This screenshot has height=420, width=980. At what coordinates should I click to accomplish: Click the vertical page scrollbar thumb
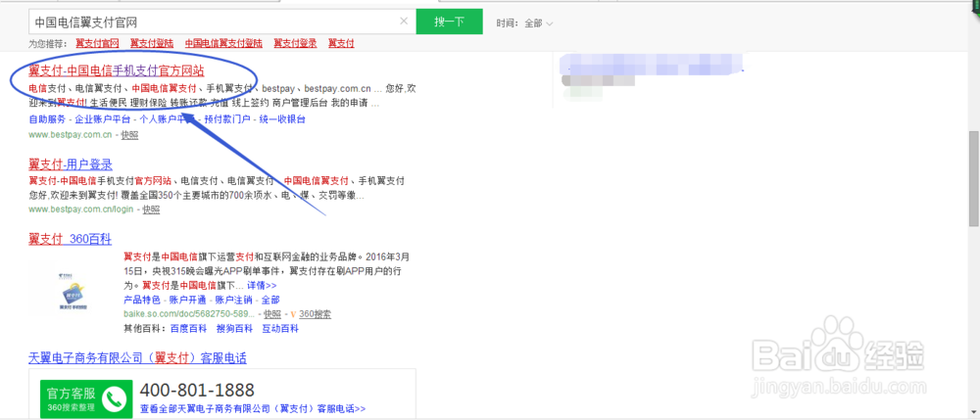tap(974, 178)
